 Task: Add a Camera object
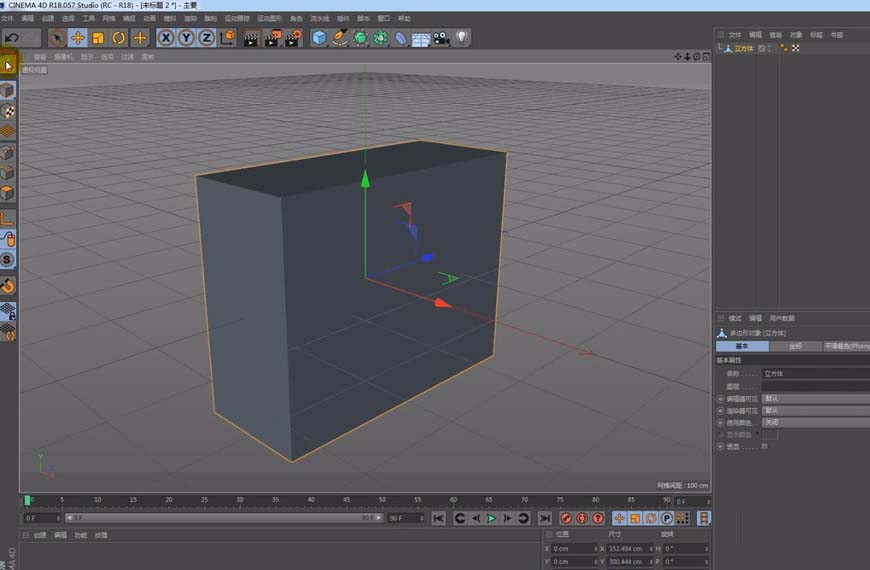click(441, 38)
